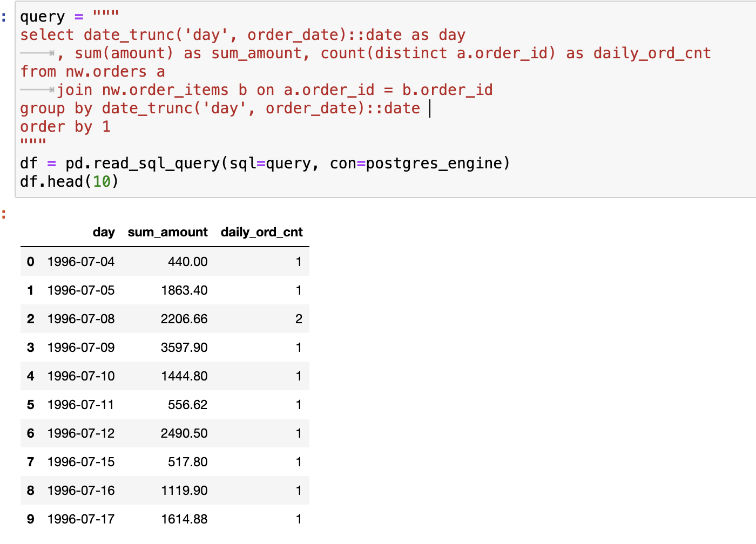Viewport: 756px width, 544px height.
Task: Select date cell 1996-07-08
Action: (81, 319)
